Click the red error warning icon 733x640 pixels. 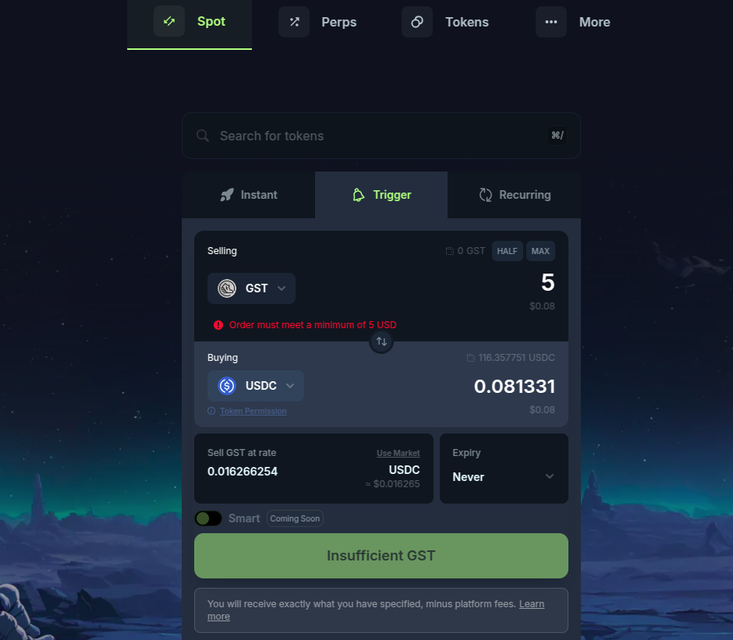click(218, 325)
